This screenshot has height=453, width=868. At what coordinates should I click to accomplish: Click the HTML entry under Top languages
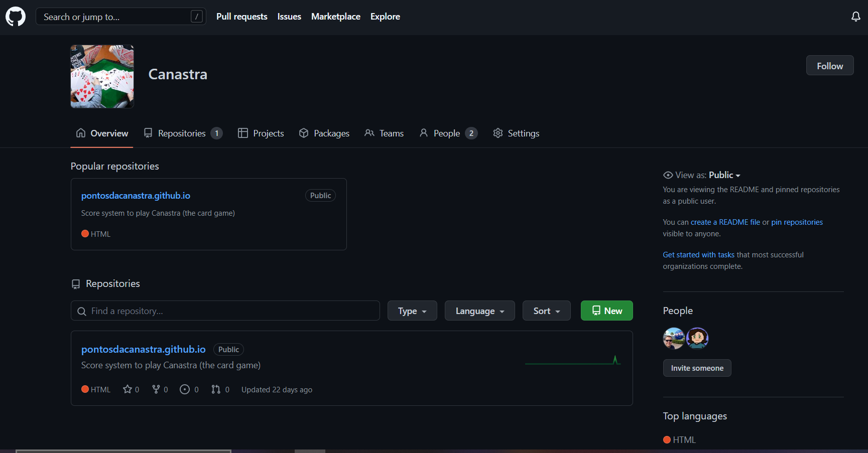coord(680,440)
